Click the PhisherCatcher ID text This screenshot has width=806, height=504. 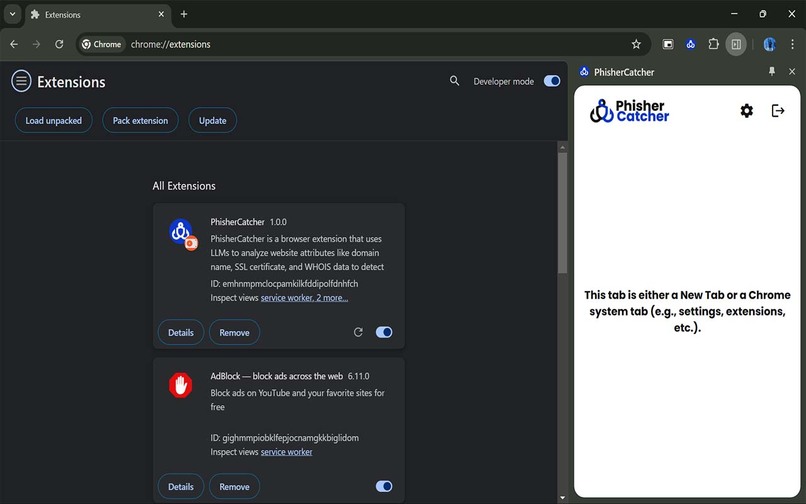[x=284, y=283]
